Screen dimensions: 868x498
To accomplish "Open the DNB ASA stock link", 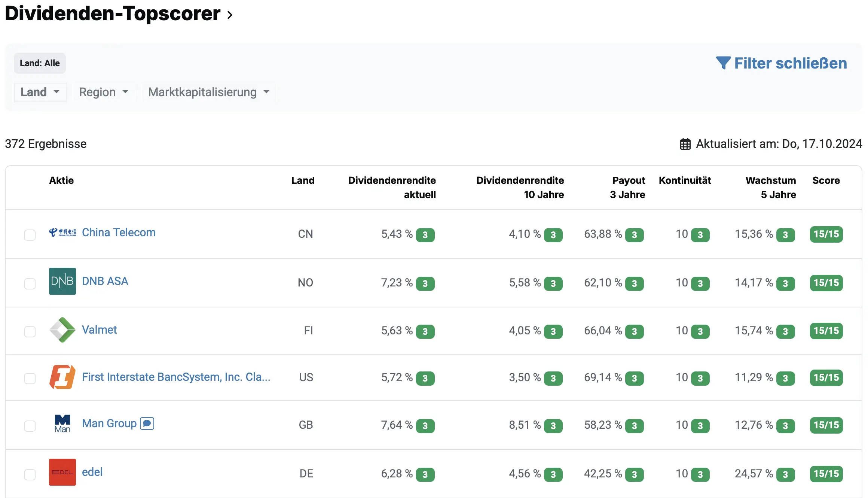I will (105, 281).
